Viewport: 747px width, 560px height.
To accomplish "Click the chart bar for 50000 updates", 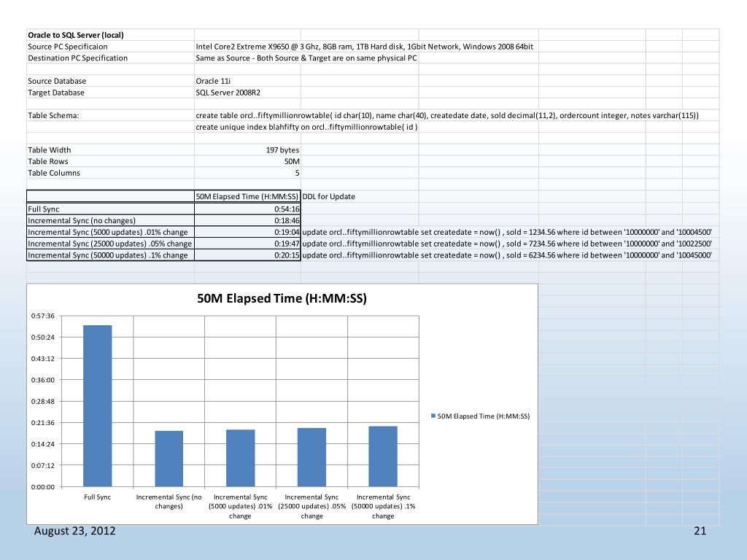I will (383, 456).
